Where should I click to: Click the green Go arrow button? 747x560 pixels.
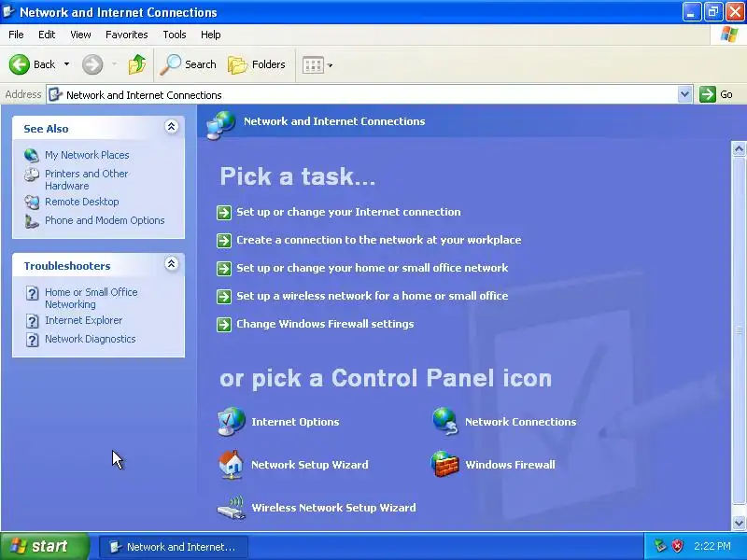[x=708, y=94]
